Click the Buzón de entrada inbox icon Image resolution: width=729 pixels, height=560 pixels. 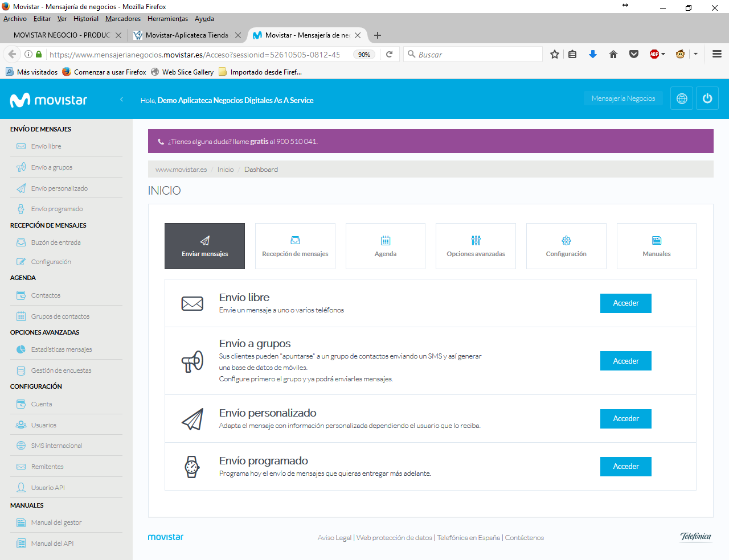21,242
